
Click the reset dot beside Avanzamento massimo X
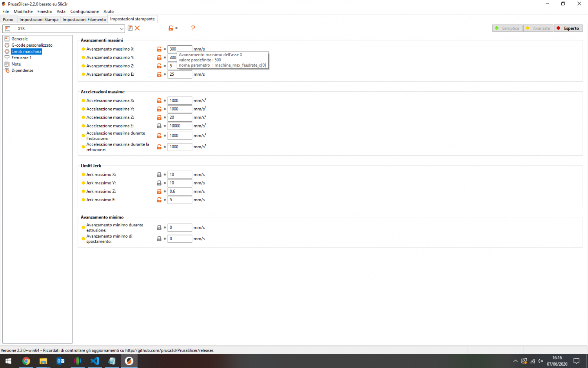(x=165, y=49)
